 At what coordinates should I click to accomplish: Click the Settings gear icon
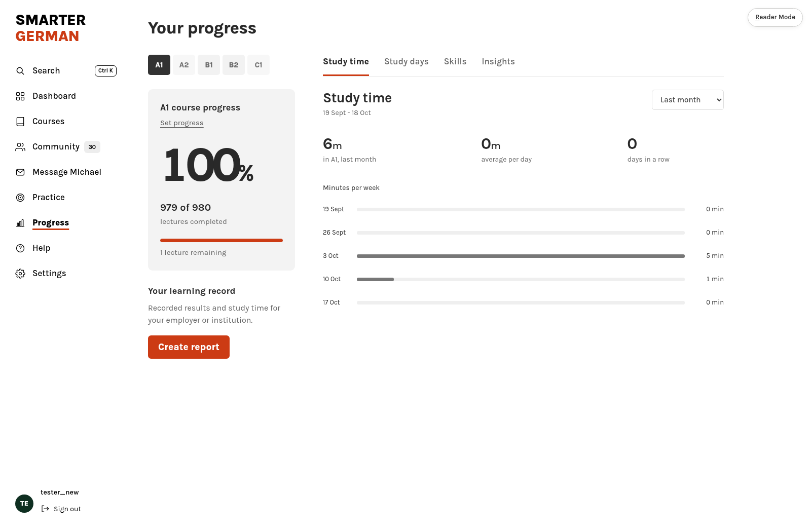20,274
